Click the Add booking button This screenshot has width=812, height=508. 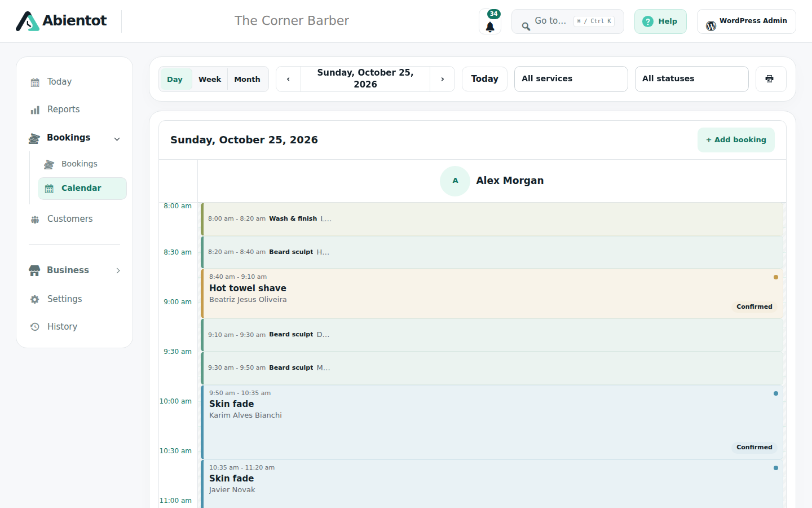pos(736,140)
